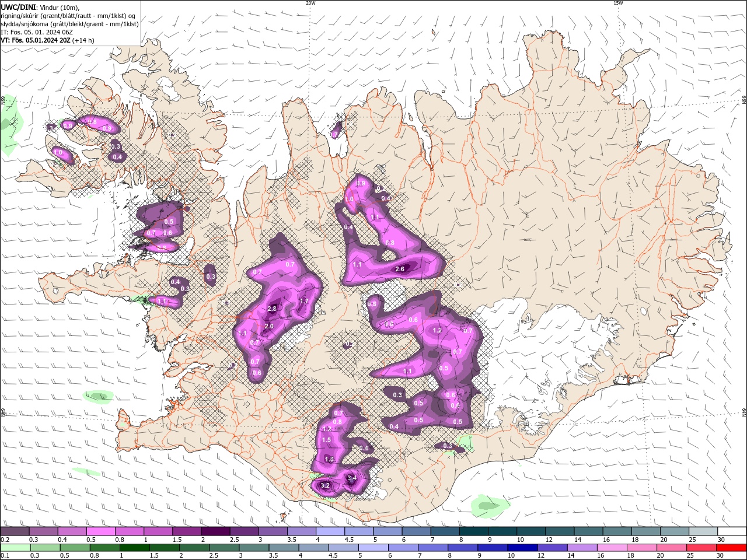This screenshot has width=747, height=560.
Task: Click the title text 'UWC/DINI: Vindur (10m),'
Action: (40, 7)
